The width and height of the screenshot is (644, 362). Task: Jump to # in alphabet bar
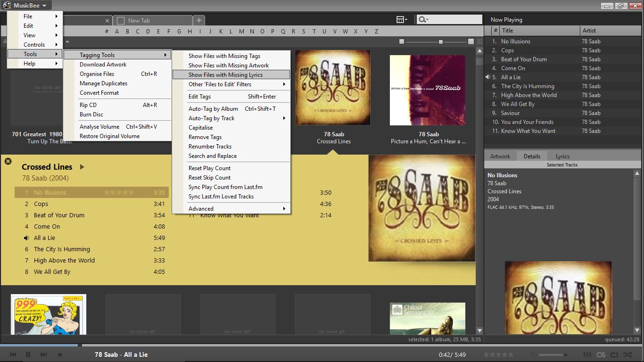pos(107,32)
